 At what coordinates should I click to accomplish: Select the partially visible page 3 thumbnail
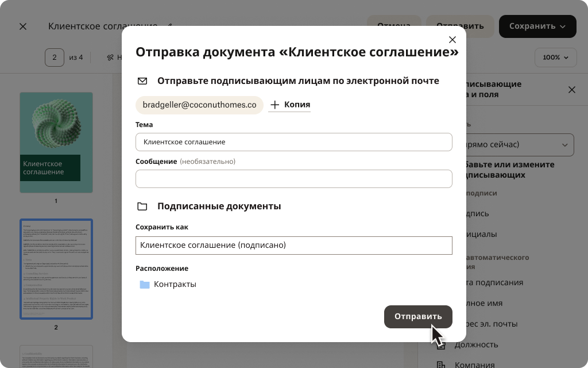tap(56, 356)
